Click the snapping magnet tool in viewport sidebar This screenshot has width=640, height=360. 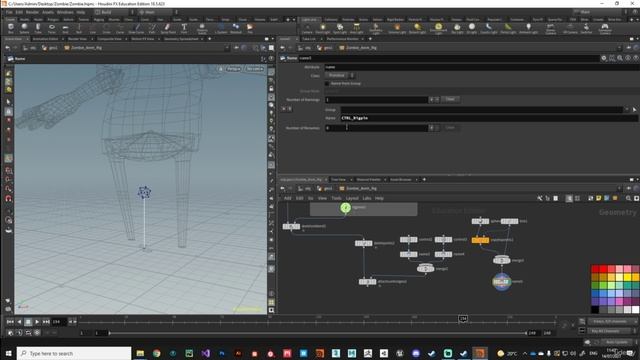8,199
